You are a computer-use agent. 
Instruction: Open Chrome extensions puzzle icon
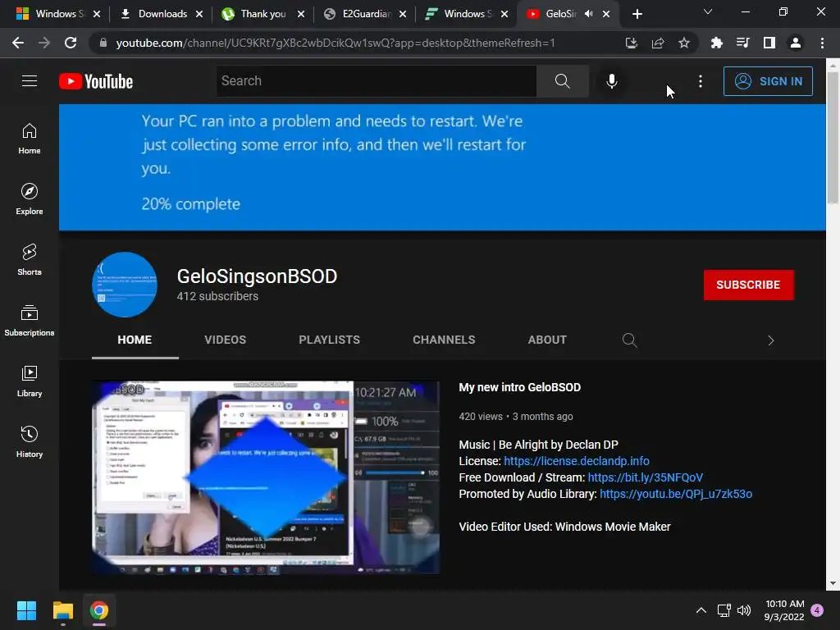tap(716, 43)
